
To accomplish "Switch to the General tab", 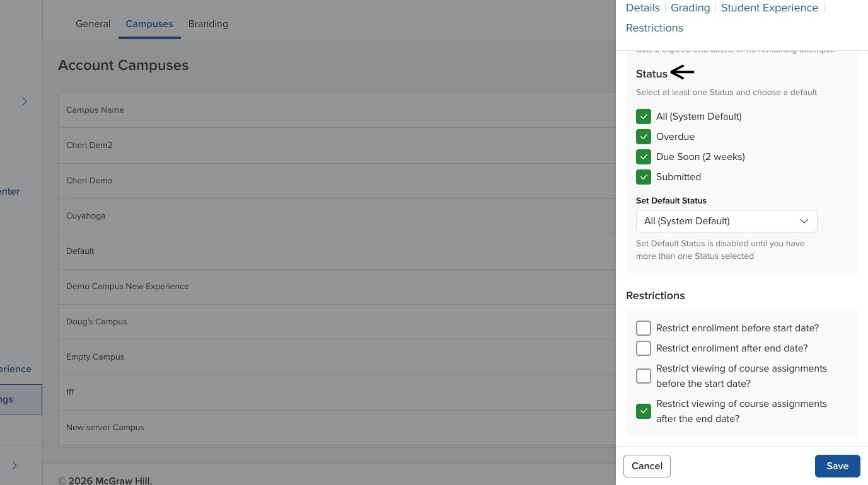I will point(93,24).
